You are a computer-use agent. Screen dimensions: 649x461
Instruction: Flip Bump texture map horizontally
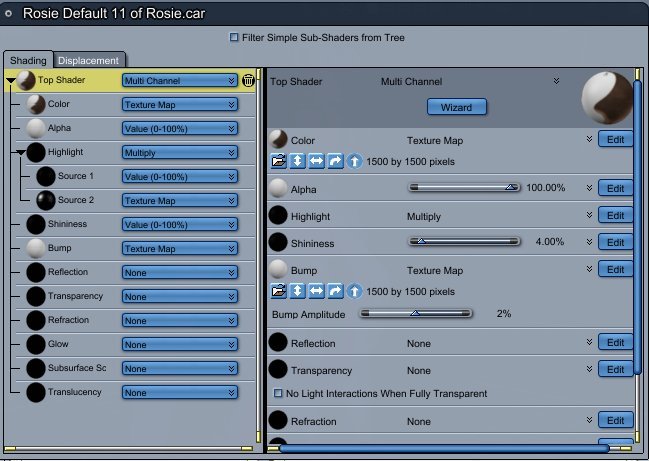[x=316, y=291]
